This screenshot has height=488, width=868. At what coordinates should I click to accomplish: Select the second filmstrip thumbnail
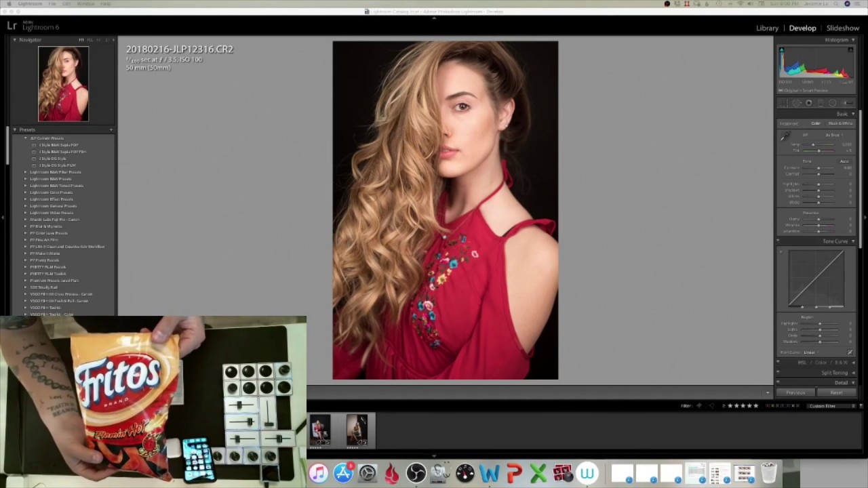point(357,430)
